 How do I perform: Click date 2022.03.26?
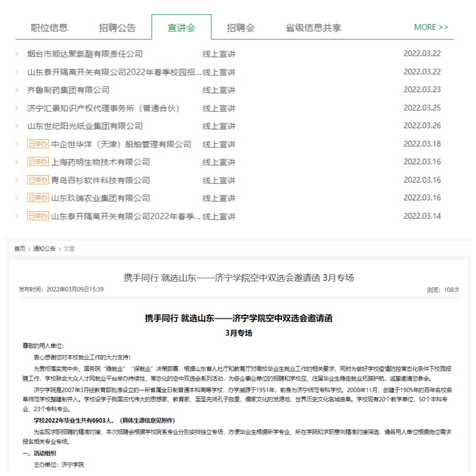click(x=422, y=126)
